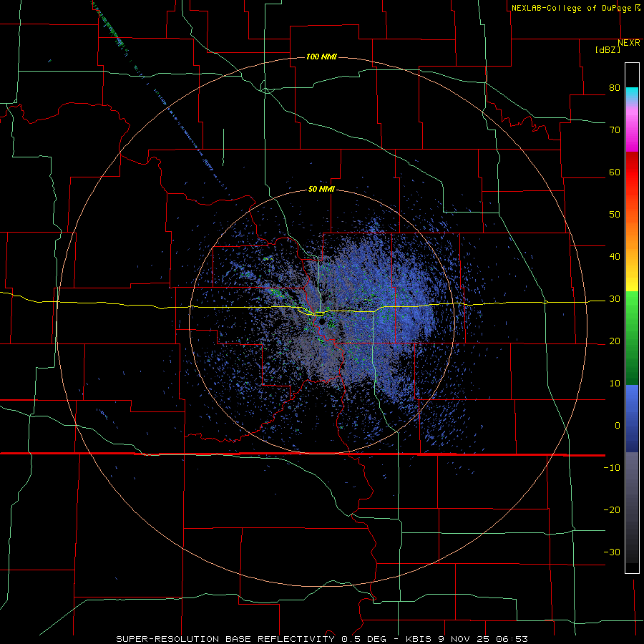
Task: Click the "0.5 DEG" elevation angle text
Action: click(364, 639)
